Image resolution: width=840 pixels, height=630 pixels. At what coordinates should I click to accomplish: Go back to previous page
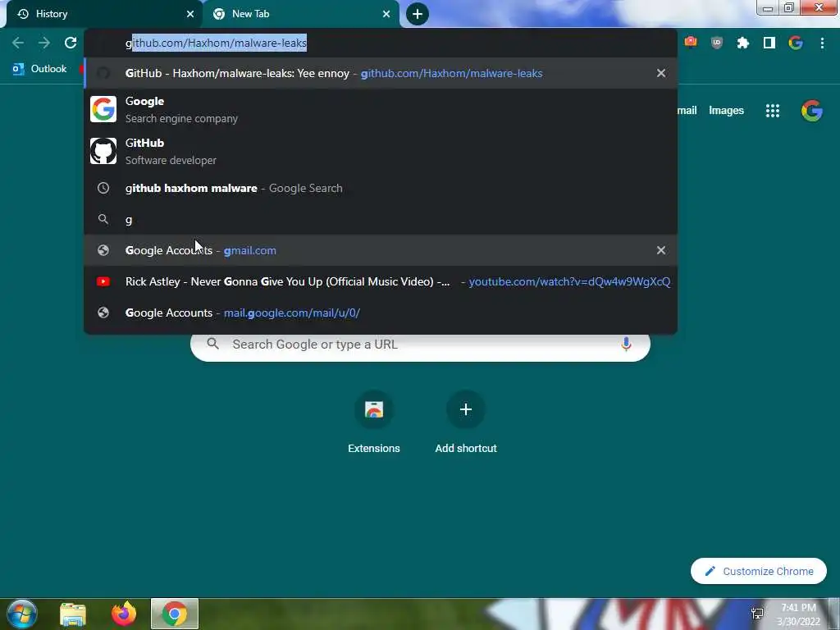pos(18,43)
